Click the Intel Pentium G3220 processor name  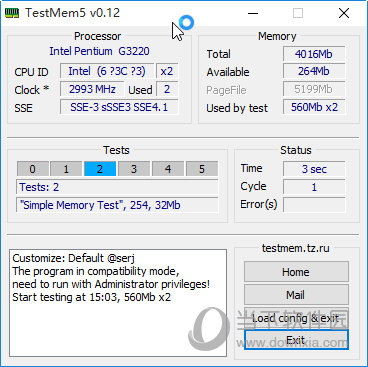(99, 51)
